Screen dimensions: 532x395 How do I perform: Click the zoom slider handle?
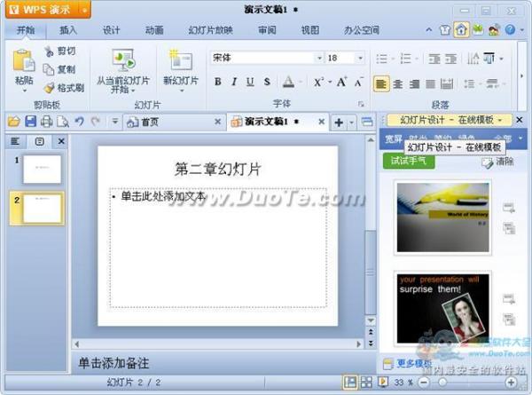click(x=442, y=383)
